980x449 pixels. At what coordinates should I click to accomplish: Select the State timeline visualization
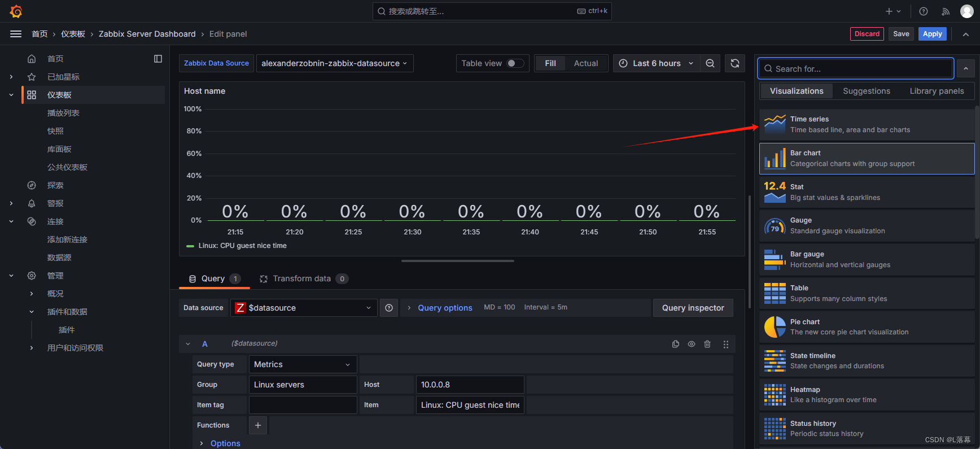pos(867,361)
